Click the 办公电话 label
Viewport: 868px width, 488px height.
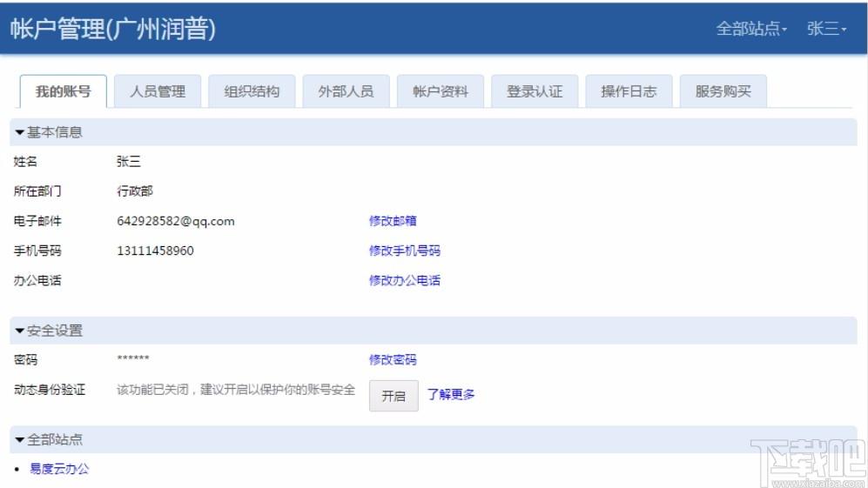37,280
